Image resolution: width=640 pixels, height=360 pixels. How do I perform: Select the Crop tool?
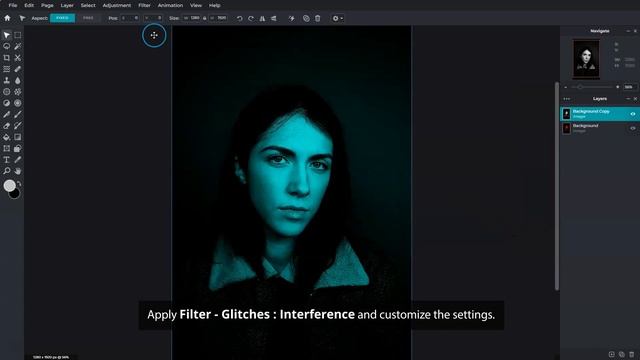click(7, 58)
